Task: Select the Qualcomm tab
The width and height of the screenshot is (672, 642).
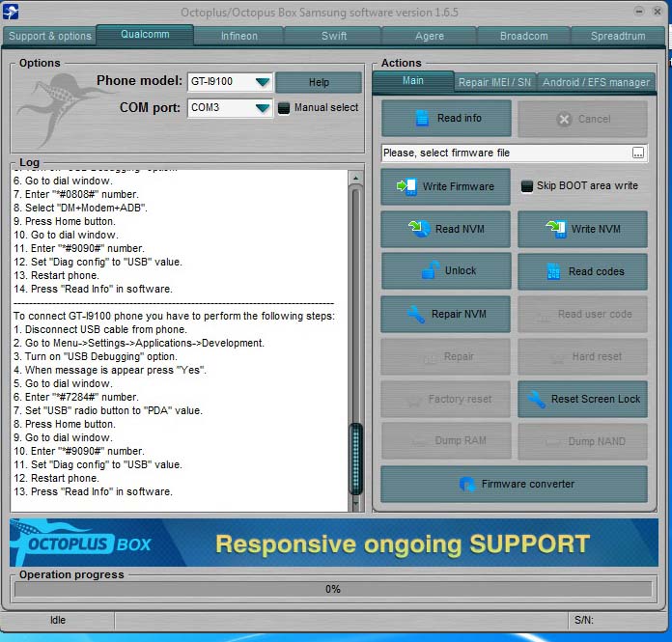Action: point(145,35)
